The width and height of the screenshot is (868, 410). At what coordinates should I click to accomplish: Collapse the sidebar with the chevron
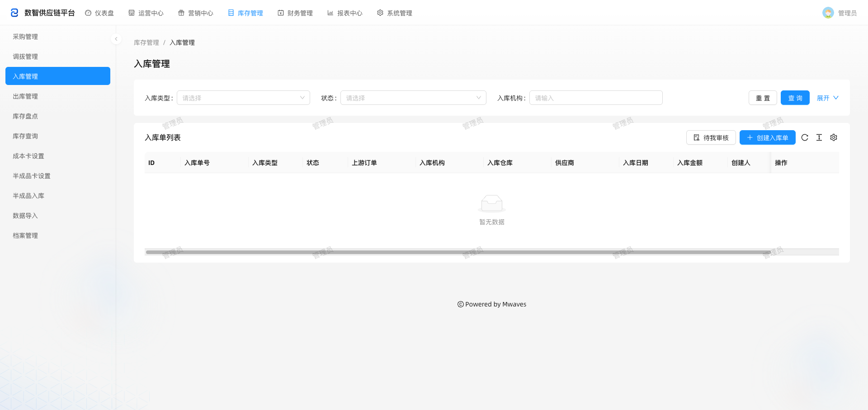(116, 39)
